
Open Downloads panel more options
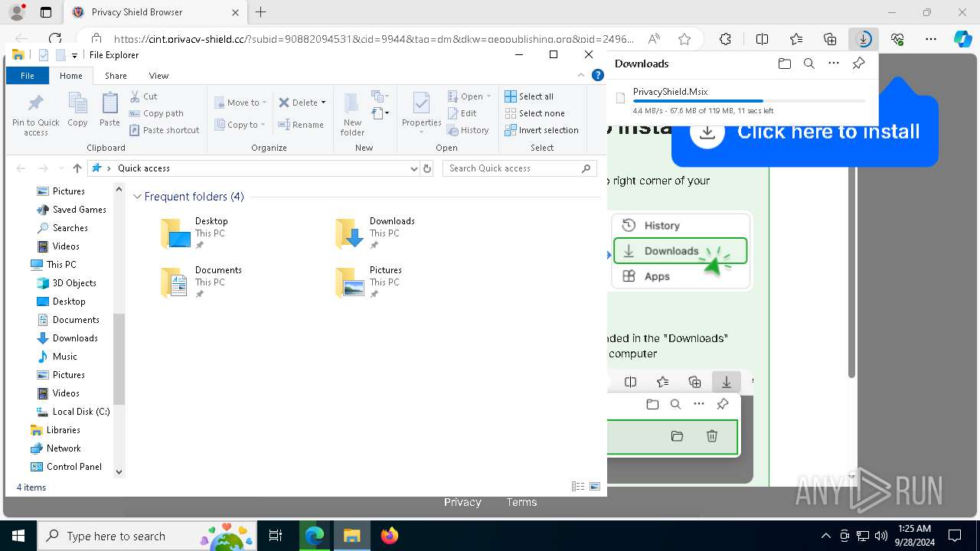point(834,64)
